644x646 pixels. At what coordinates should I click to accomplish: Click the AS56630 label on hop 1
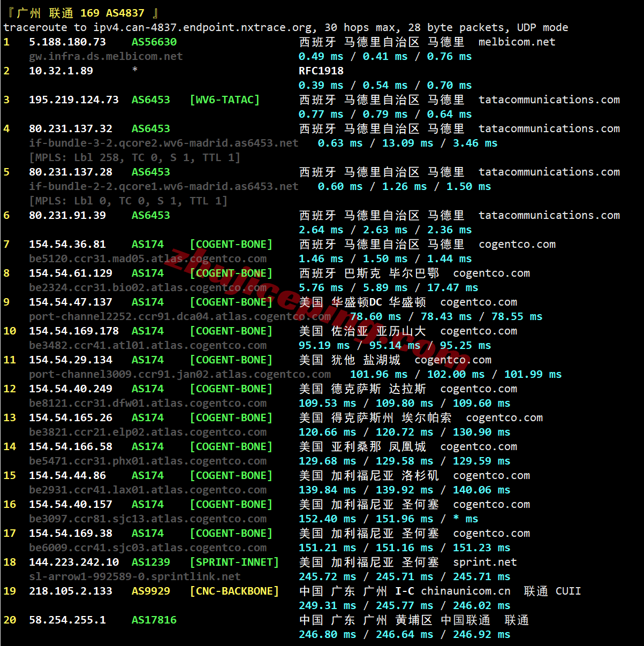(x=154, y=42)
